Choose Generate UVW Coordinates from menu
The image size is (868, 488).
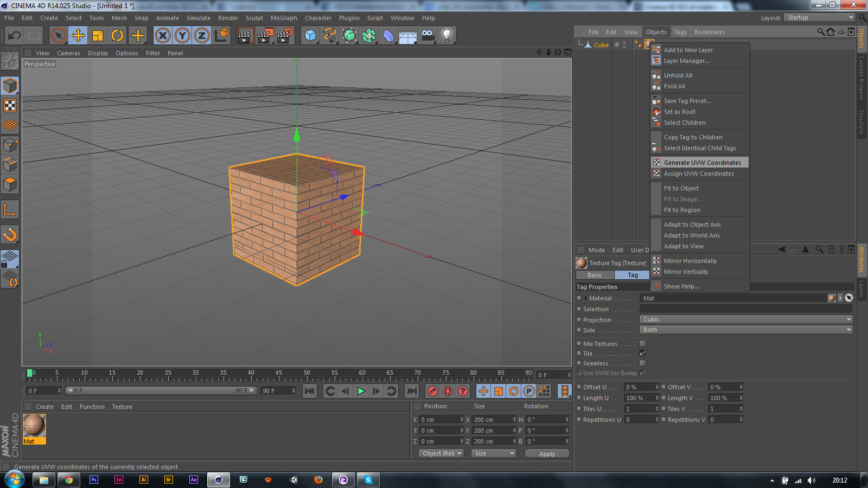[702, 163]
